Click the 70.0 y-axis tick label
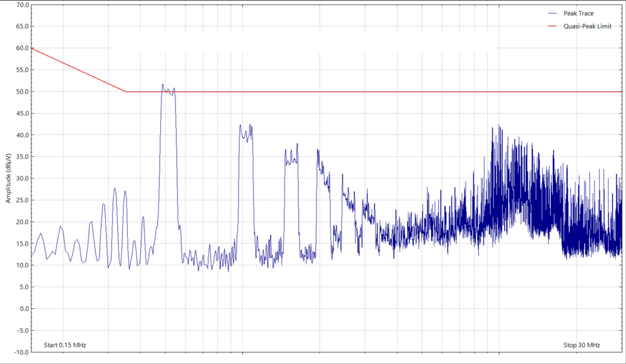This screenshot has width=626, height=364. (x=23, y=5)
